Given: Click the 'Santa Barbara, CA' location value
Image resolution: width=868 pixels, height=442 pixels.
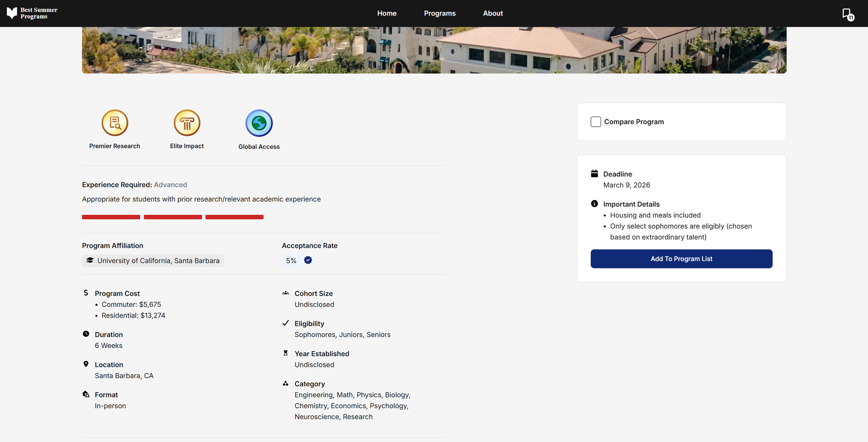Looking at the screenshot, I should click(x=124, y=376).
